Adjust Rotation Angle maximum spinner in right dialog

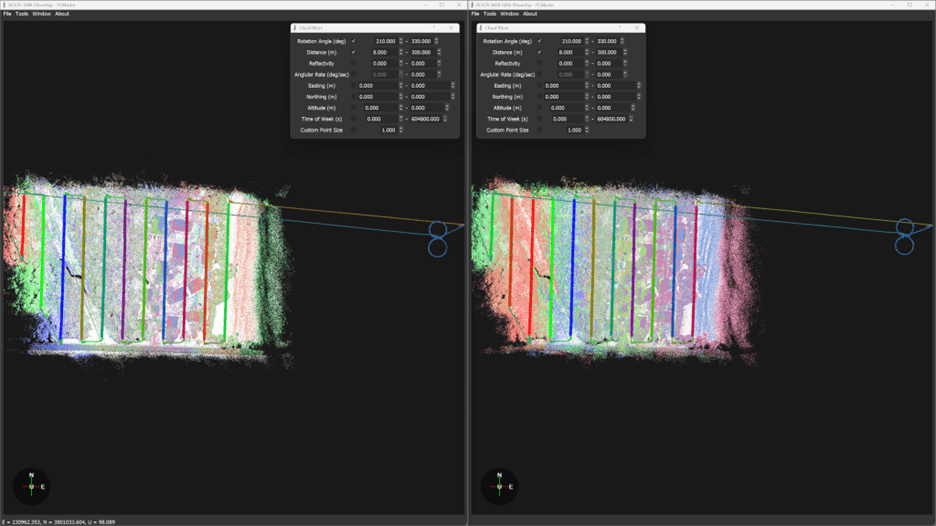624,41
